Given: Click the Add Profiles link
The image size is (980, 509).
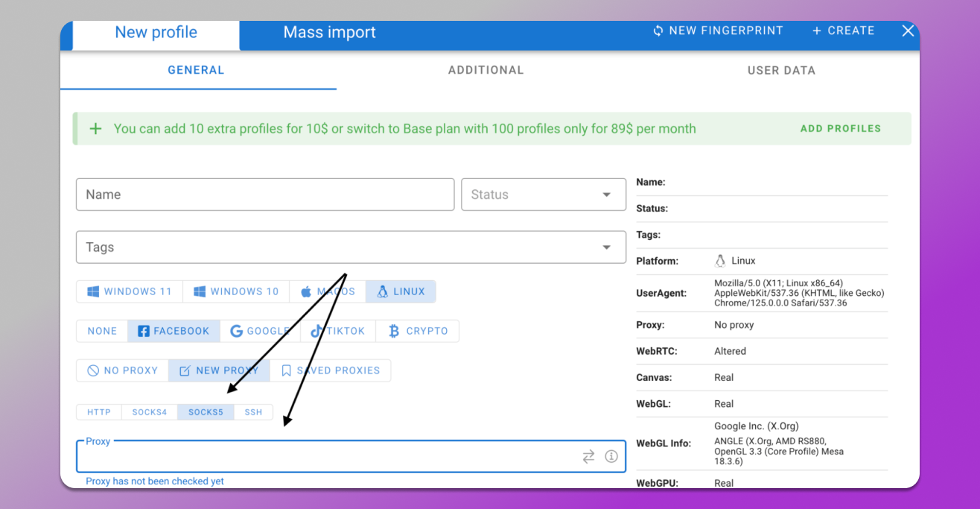Looking at the screenshot, I should [841, 128].
